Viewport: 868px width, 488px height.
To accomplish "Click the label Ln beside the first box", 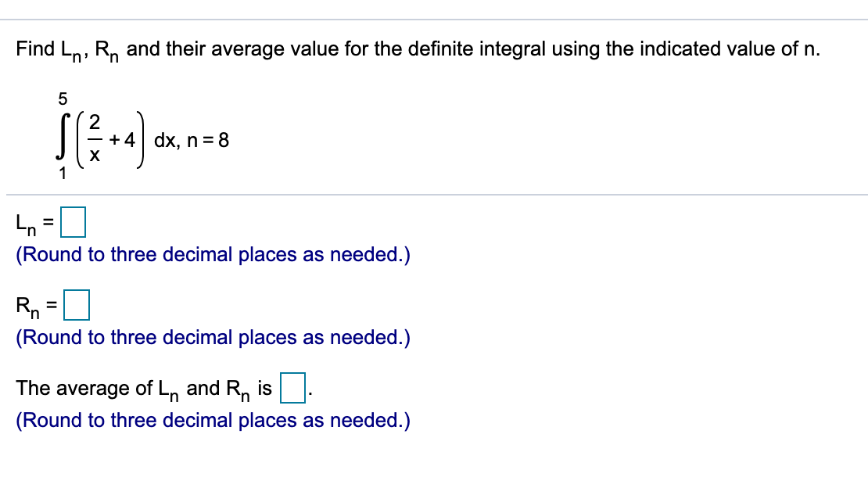I will pyautogui.click(x=23, y=224).
